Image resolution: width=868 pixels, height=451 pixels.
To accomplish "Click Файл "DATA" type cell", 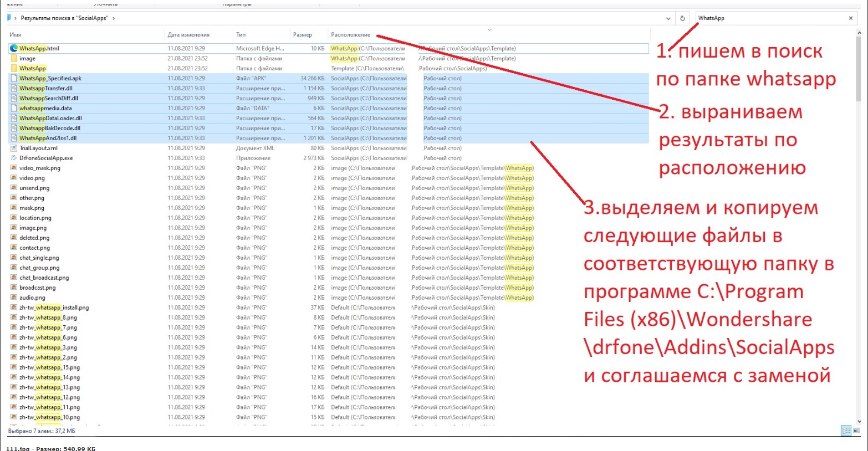I will [253, 108].
